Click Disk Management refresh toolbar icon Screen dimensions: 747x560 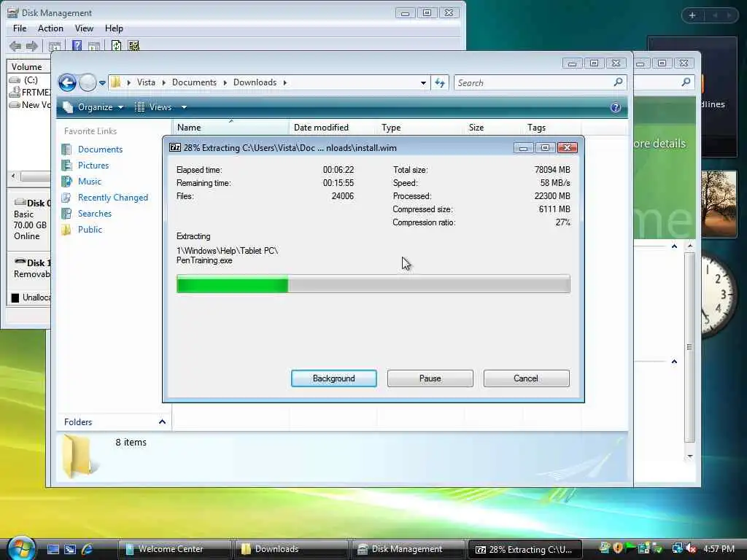pos(116,46)
